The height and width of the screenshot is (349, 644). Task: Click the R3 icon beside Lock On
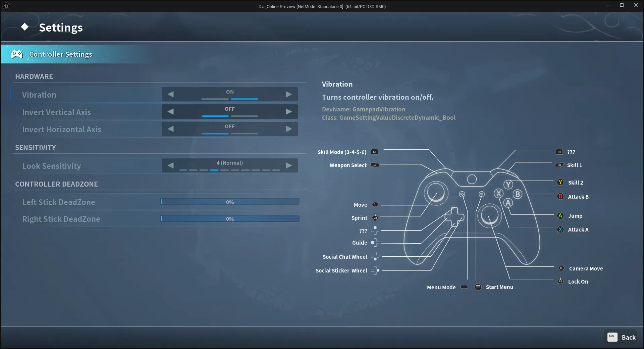(560, 282)
